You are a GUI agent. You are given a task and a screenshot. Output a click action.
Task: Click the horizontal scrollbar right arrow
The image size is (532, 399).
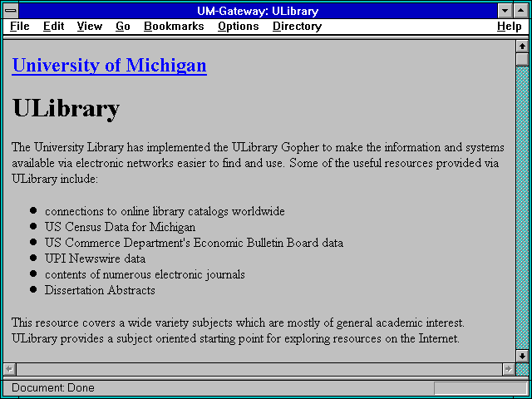(508, 369)
